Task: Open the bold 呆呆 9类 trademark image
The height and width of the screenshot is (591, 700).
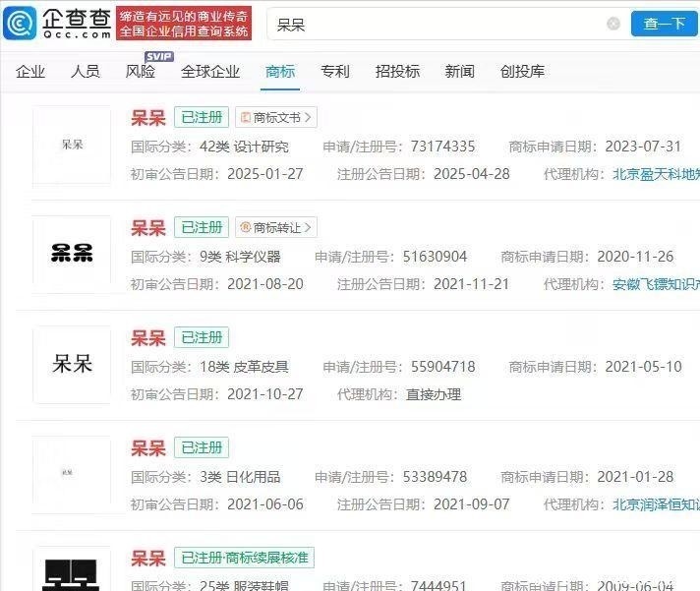Action: [x=72, y=254]
